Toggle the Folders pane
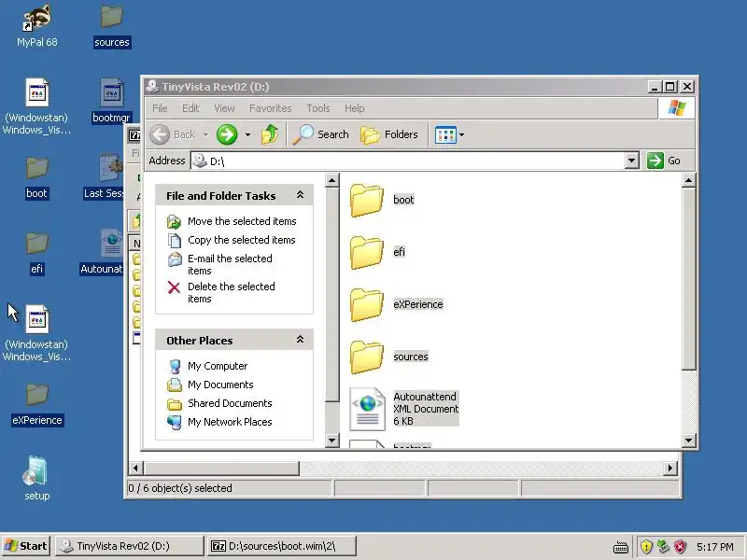The width and height of the screenshot is (747, 560). pyautogui.click(x=389, y=134)
